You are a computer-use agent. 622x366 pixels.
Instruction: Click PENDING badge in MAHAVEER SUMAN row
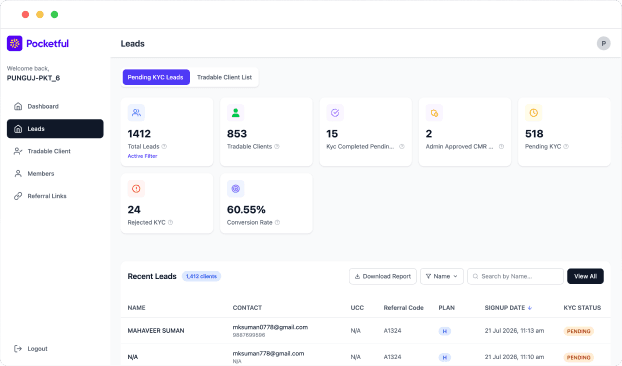coord(578,331)
